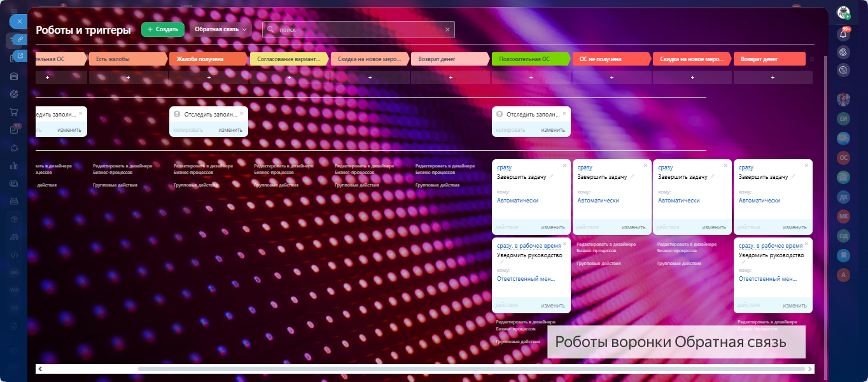Add a trigger under 'Есть жалобы' stage
The height and width of the screenshot is (382, 868).
128,78
